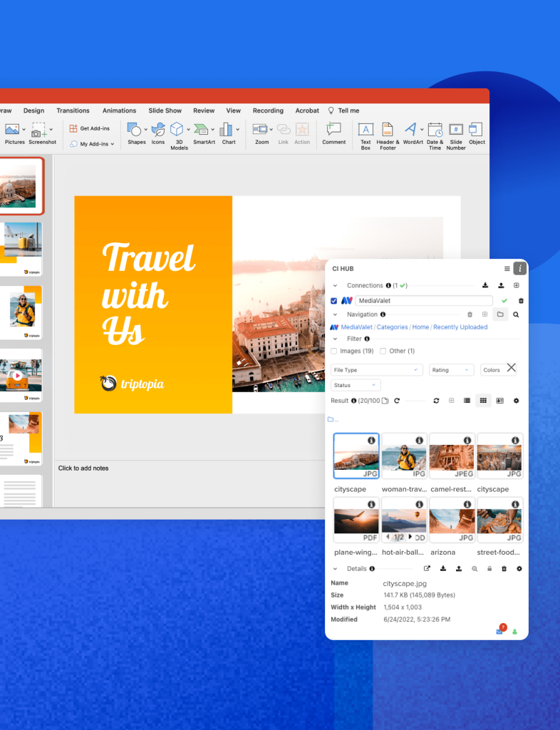Switch results to list view
This screenshot has height=730, width=560.
click(x=467, y=401)
